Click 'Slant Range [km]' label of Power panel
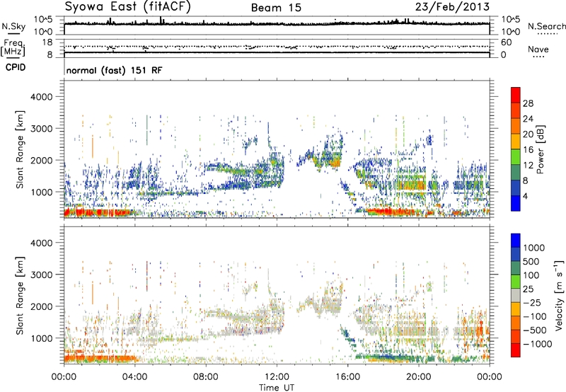This screenshot has width=566, height=392. 20,149
